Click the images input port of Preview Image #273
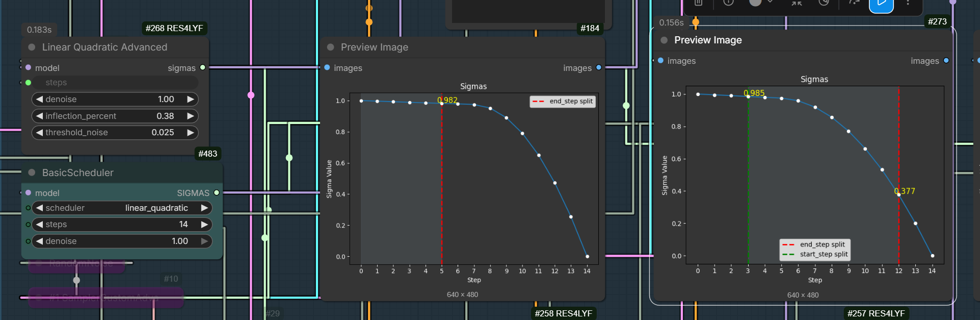Screen dimensions: 980x320 point(660,60)
